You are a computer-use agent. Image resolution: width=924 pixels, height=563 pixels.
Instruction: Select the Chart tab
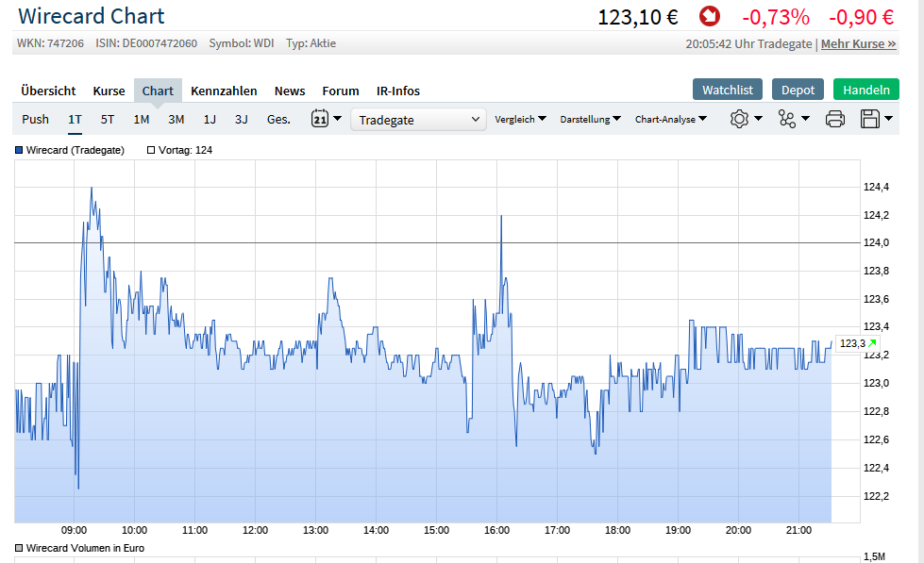coord(158,91)
